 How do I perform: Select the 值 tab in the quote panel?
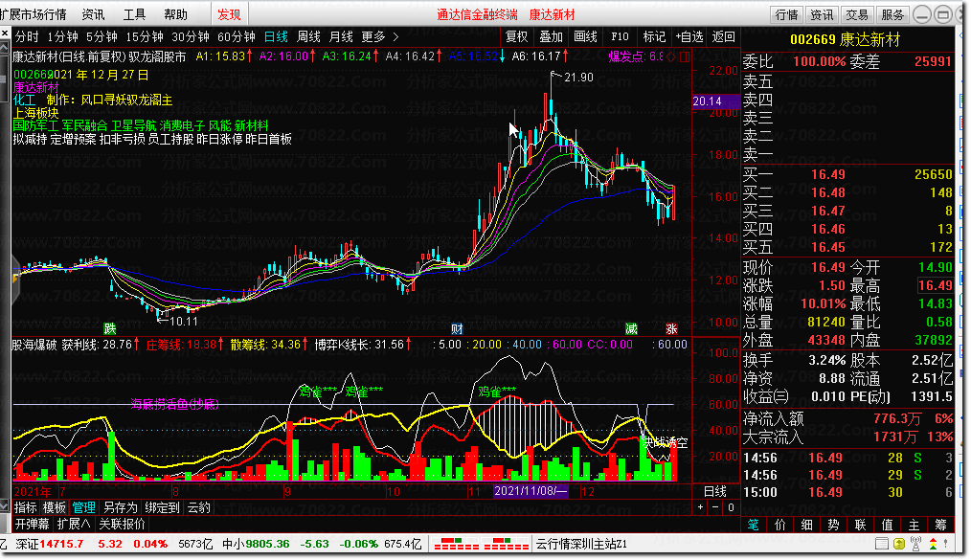click(887, 525)
